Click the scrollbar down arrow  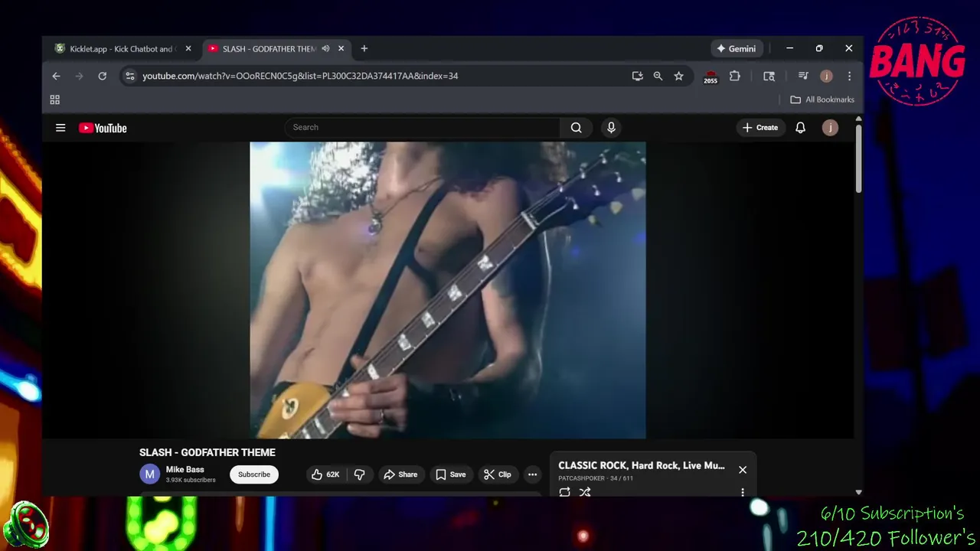(x=858, y=492)
